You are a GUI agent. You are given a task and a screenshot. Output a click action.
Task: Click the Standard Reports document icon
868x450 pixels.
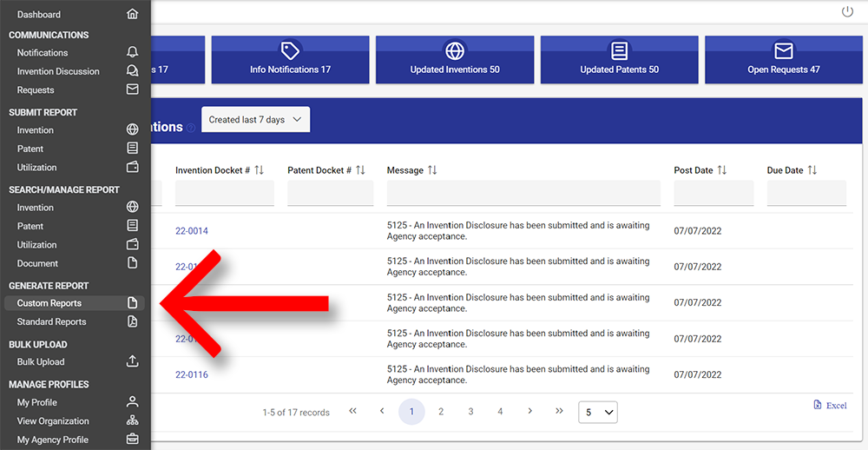[132, 321]
